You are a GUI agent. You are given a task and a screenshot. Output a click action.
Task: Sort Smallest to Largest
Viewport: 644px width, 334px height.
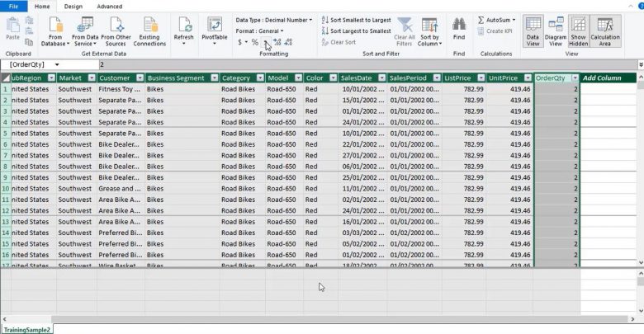click(x=357, y=20)
